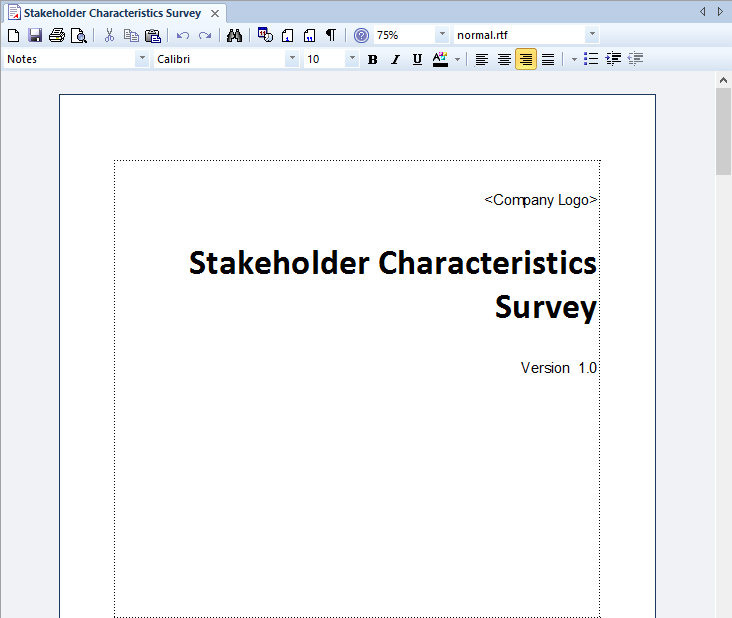
Task: Click the vertical scrollbar thumb
Action: point(723,130)
